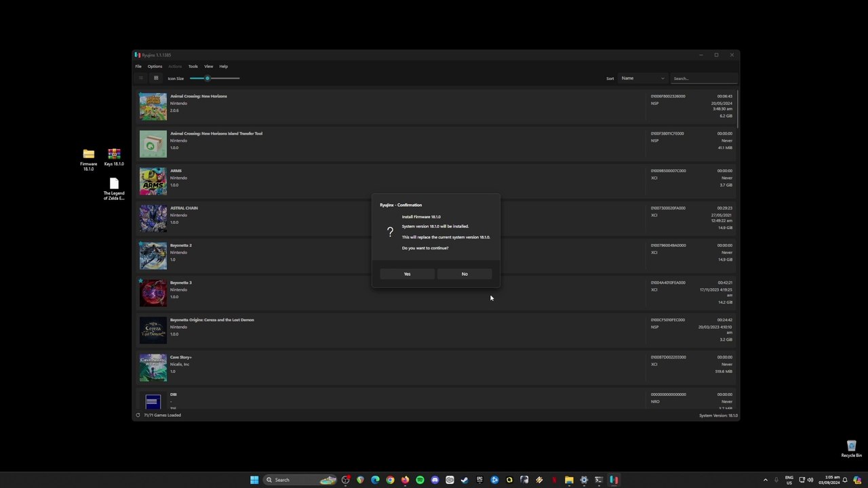The width and height of the screenshot is (868, 488).
Task: Click the Animal Crossing: New Horizons title text
Action: tap(199, 96)
